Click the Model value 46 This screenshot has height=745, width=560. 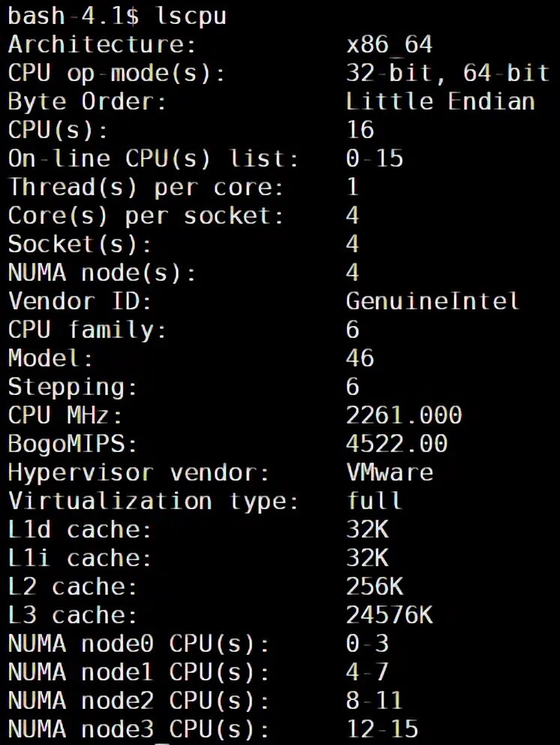360,357
